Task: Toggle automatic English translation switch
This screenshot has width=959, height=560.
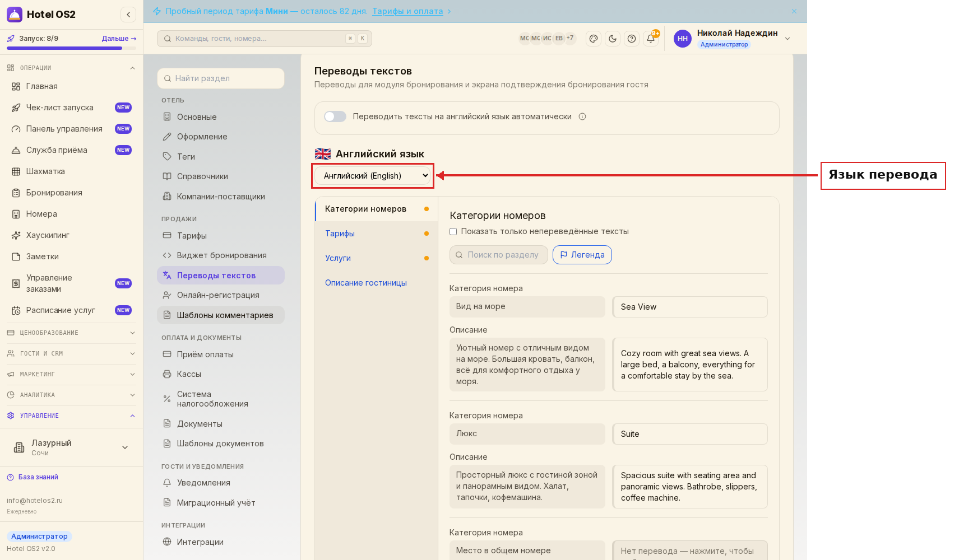Action: (x=335, y=116)
